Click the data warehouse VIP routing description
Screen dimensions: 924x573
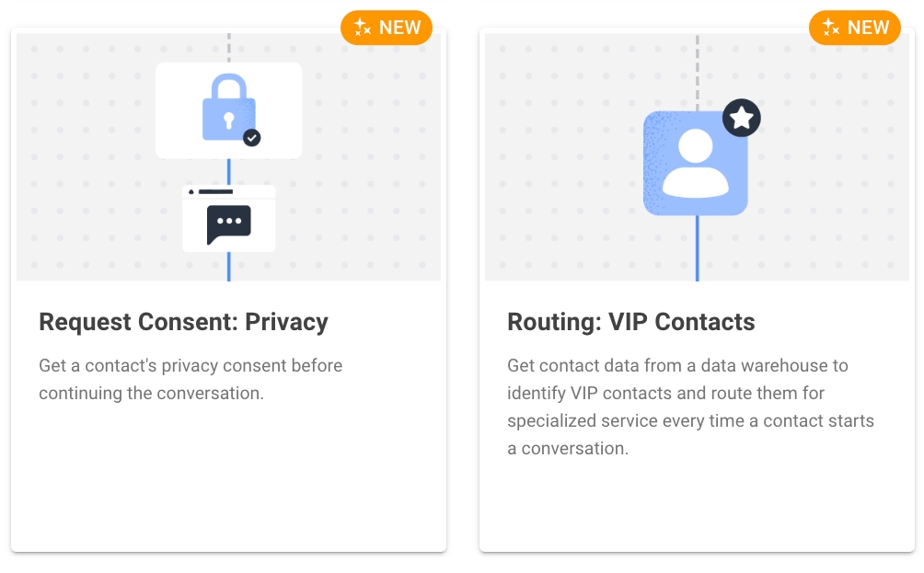pyautogui.click(x=690, y=407)
